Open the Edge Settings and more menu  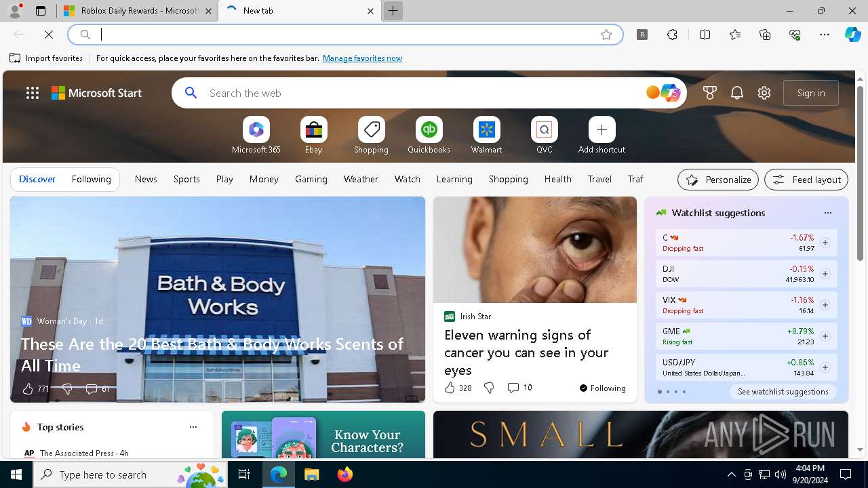[x=825, y=35]
